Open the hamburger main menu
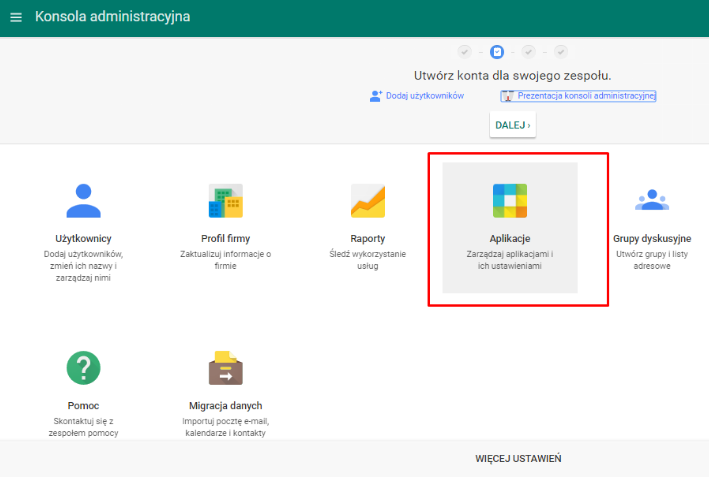 click(x=16, y=17)
